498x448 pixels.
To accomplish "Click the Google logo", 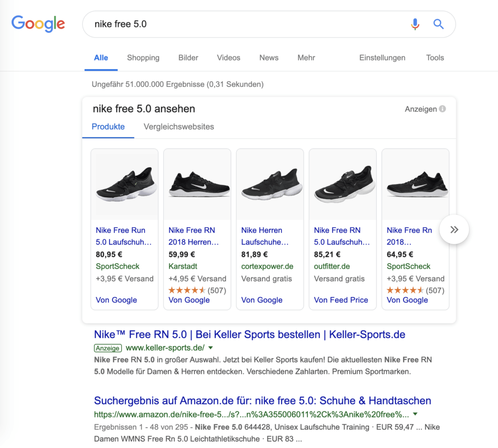I will click(38, 24).
